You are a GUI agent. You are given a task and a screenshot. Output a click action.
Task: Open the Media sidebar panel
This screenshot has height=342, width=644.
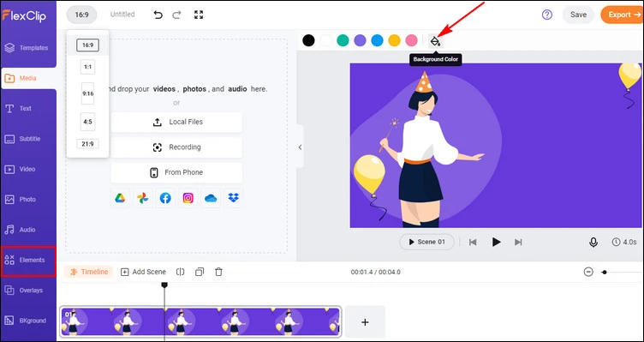point(28,78)
